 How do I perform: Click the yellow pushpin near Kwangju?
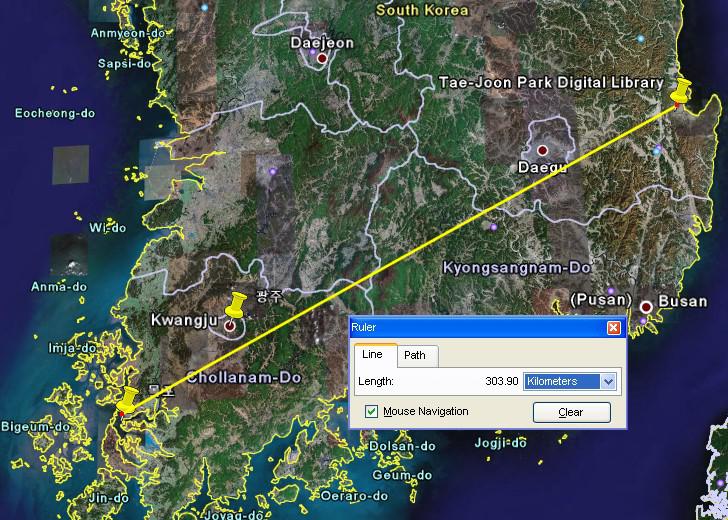point(236,305)
